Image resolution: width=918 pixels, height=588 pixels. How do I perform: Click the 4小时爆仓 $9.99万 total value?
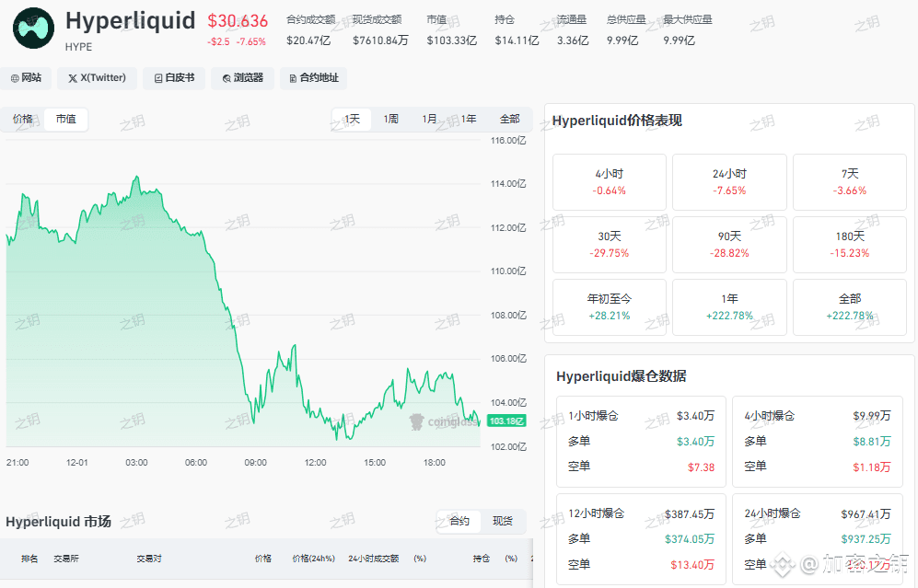pyautogui.click(x=872, y=416)
